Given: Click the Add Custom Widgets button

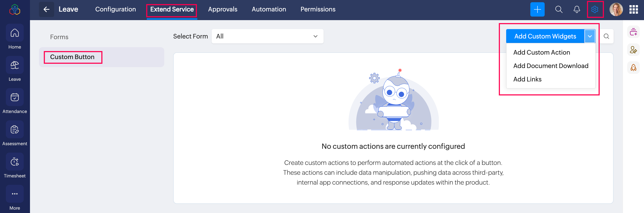Looking at the screenshot, I should [545, 36].
